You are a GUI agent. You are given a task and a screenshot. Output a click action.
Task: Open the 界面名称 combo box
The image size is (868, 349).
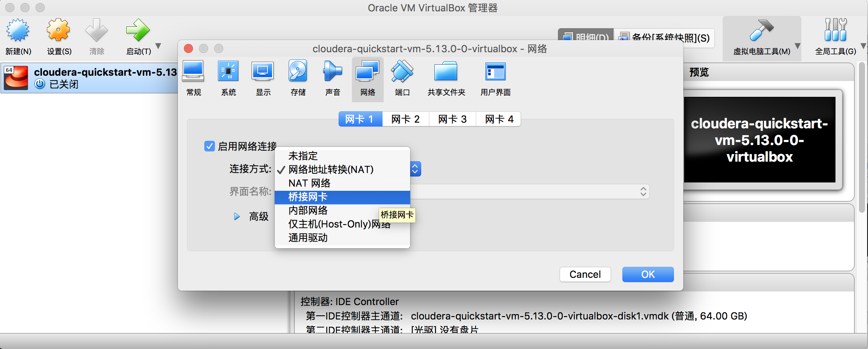click(530, 192)
